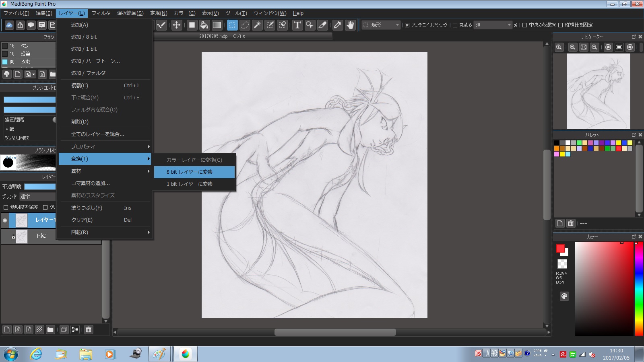Choose the Magic Wand selection tool
Viewport: 644px width, 362px height.
click(x=257, y=25)
